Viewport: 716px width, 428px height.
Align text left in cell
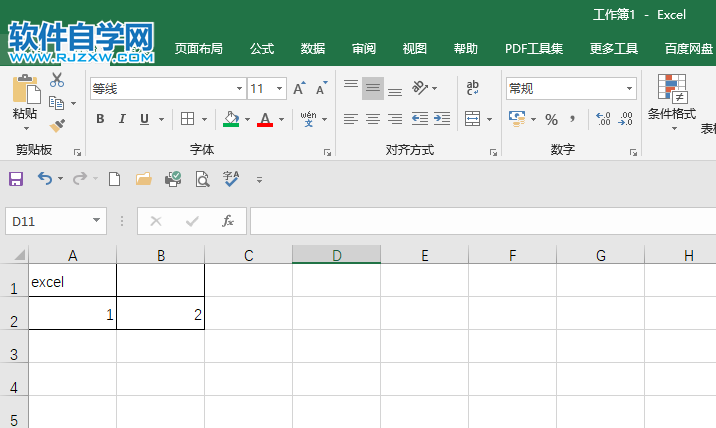coord(351,119)
